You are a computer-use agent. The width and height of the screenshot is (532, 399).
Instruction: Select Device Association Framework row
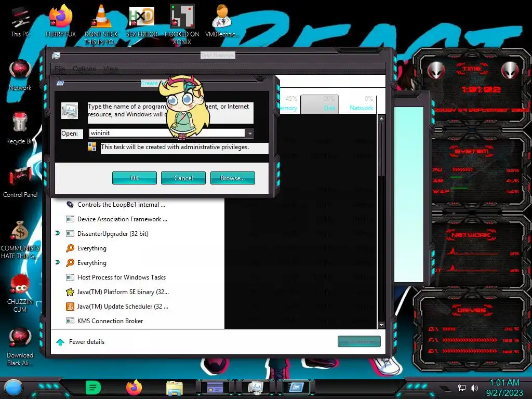pos(137,219)
